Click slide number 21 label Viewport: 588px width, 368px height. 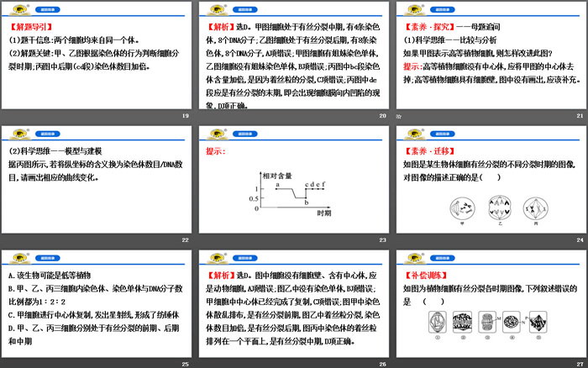(580, 116)
